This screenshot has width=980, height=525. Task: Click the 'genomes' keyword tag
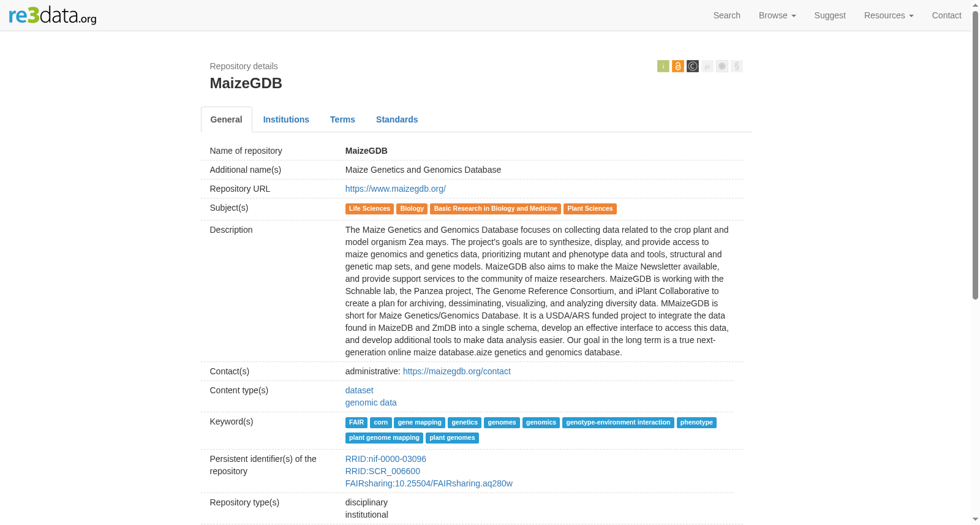point(502,423)
